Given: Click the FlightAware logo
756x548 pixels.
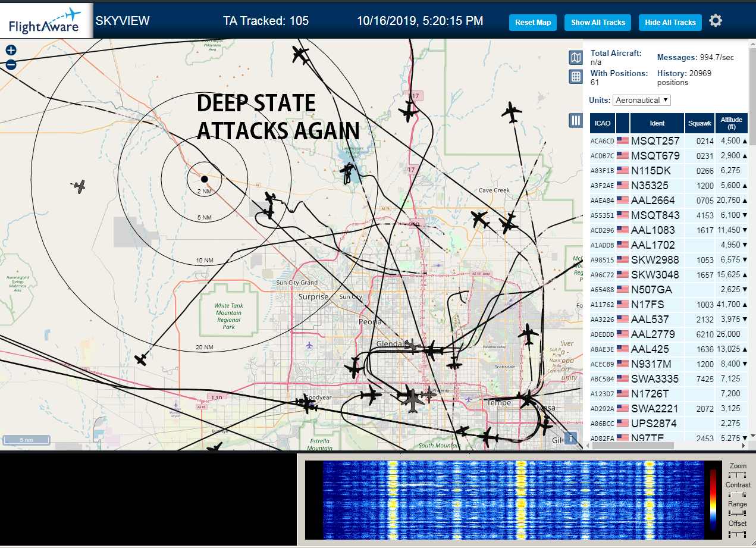Looking at the screenshot, I should (46, 21).
